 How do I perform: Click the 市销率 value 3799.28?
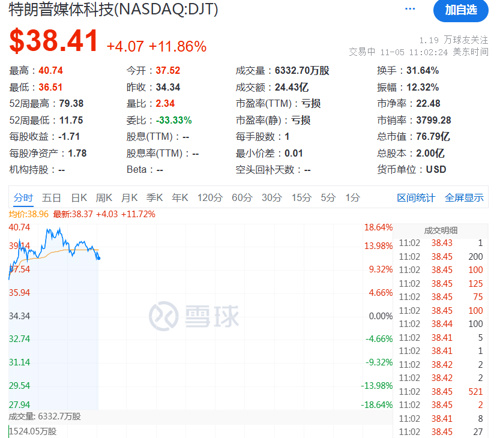click(x=434, y=120)
